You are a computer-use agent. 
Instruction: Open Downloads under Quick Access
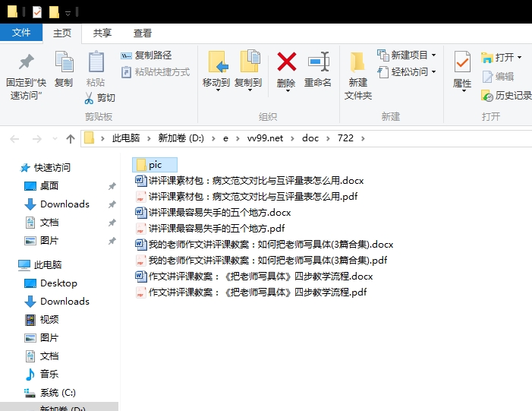coord(57,204)
